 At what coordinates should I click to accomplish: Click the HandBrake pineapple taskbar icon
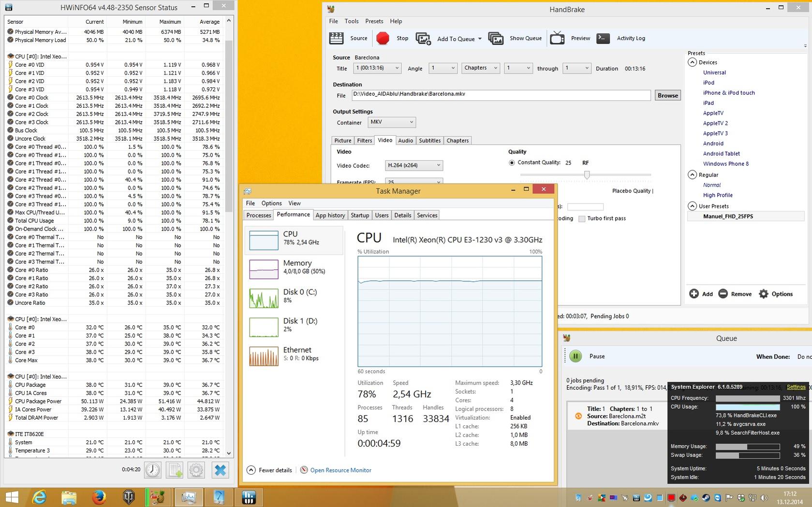click(159, 497)
